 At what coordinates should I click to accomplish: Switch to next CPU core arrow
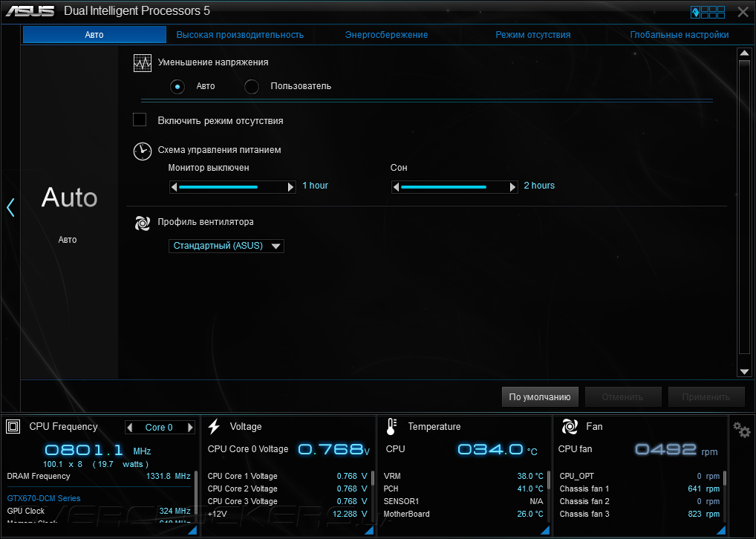(x=190, y=427)
